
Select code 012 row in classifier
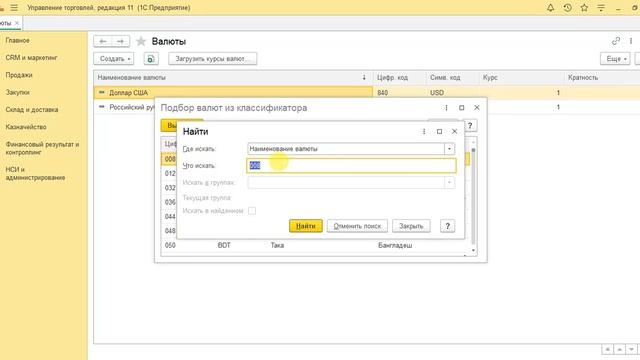[170, 173]
